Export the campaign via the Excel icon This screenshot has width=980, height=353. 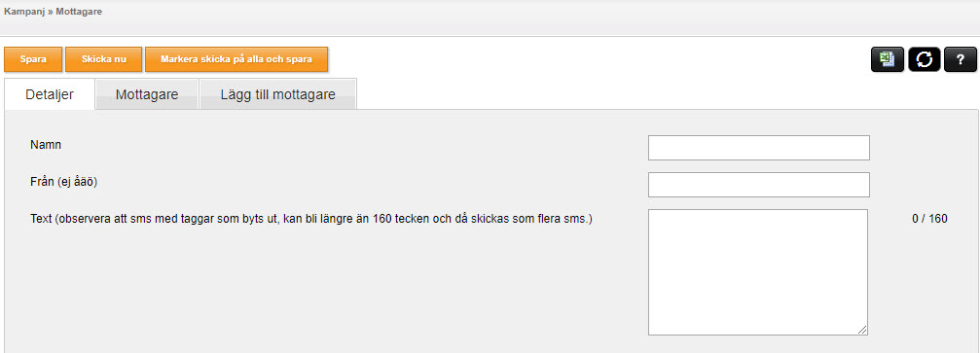point(887,59)
